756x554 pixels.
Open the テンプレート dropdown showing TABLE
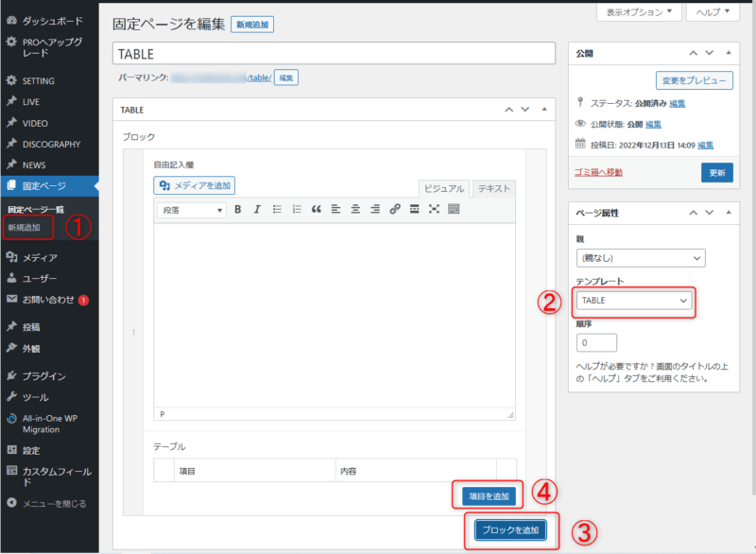tap(635, 301)
